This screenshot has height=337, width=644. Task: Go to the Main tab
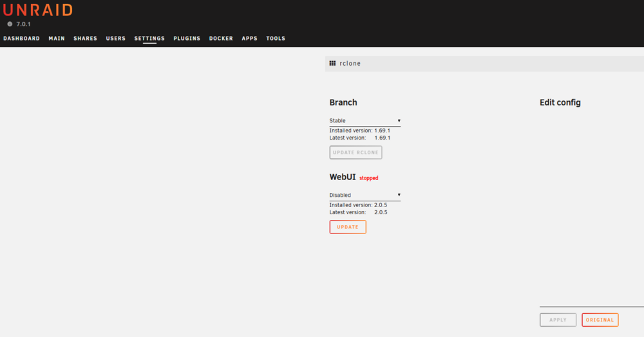57,39
